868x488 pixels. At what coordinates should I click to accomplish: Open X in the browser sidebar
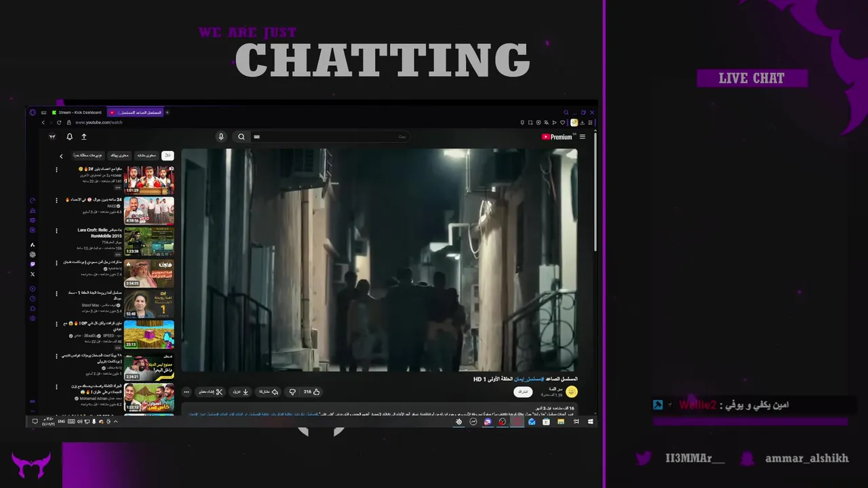tap(33, 274)
